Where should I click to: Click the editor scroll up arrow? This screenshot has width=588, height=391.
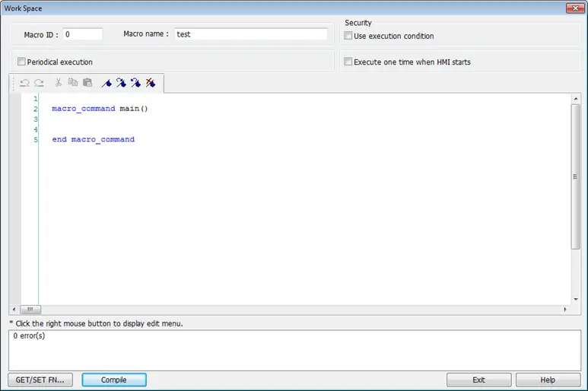tap(576, 99)
